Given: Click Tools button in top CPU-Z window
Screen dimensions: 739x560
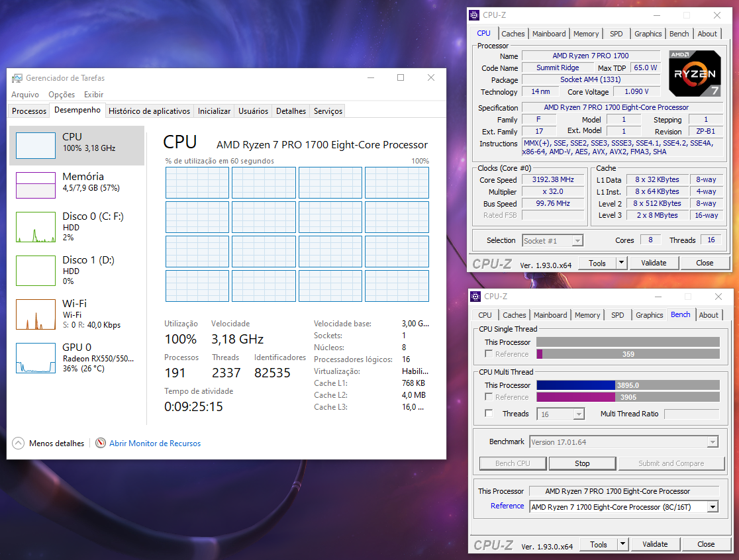Looking at the screenshot, I should [x=597, y=263].
